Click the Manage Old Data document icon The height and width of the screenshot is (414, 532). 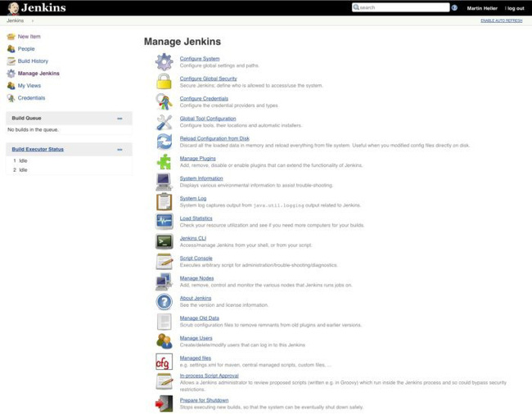click(x=165, y=322)
